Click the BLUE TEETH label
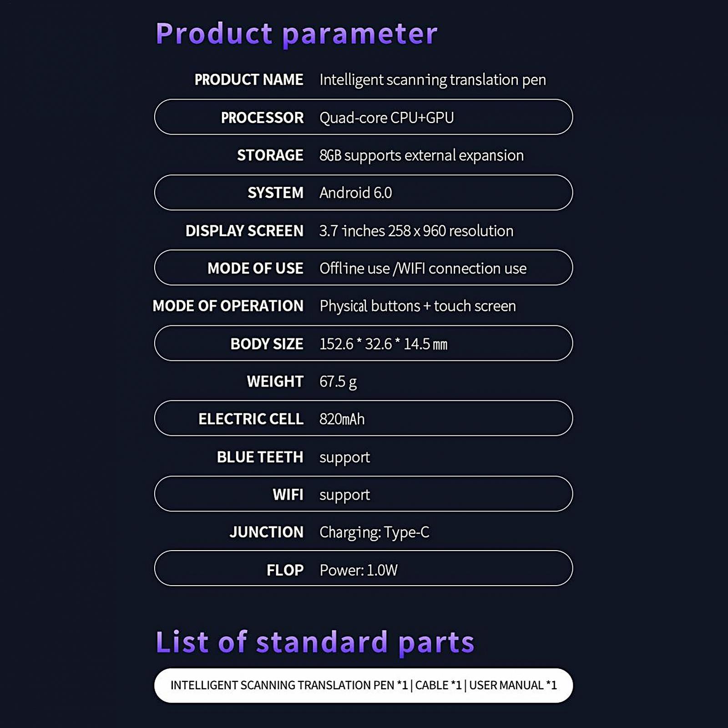 coord(260,457)
